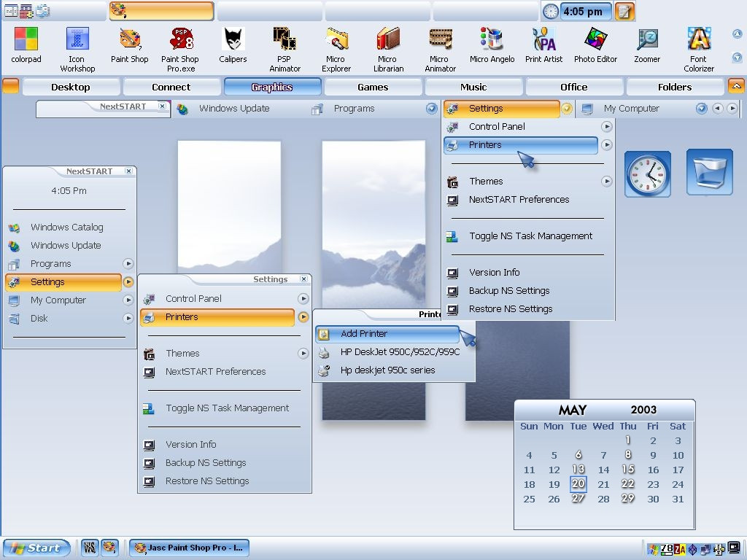Click Windows Update in top NextSTART bar

tap(234, 109)
